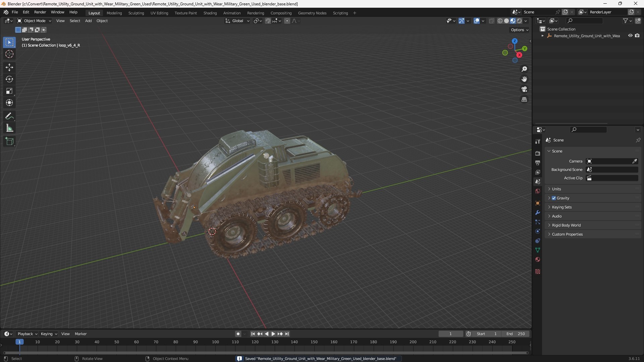Choose the Annotate pencil tool
644x362 pixels.
tap(9, 116)
